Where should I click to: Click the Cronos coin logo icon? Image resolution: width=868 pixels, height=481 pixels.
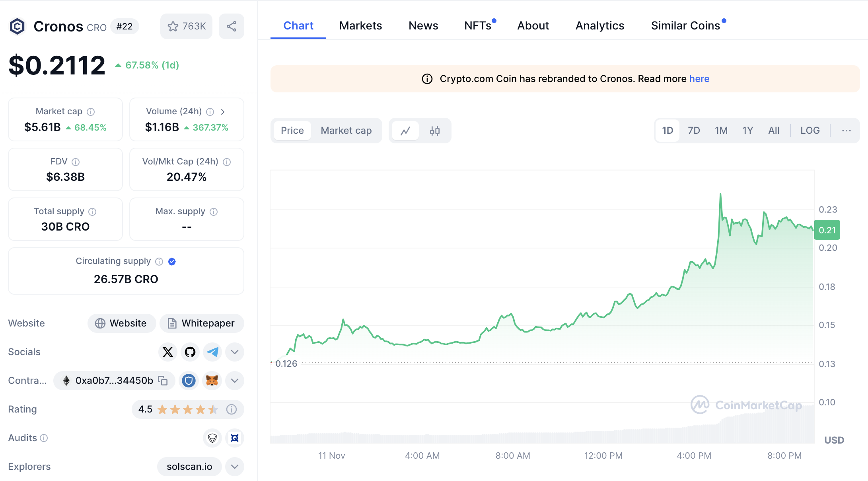tap(17, 26)
